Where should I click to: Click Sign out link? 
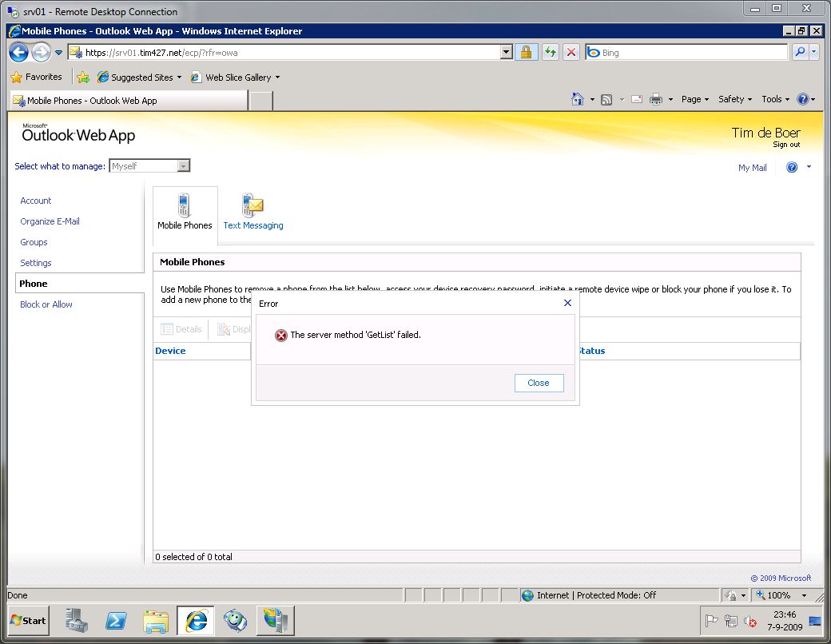tap(786, 145)
